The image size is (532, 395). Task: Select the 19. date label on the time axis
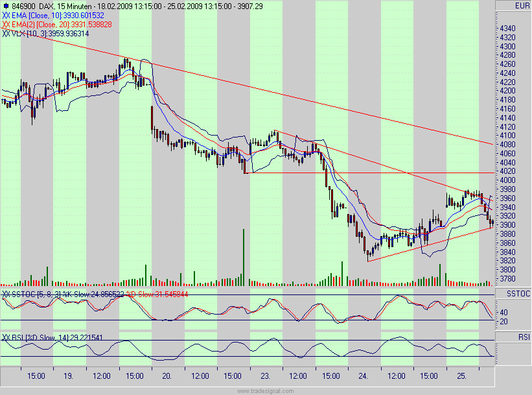point(69,375)
